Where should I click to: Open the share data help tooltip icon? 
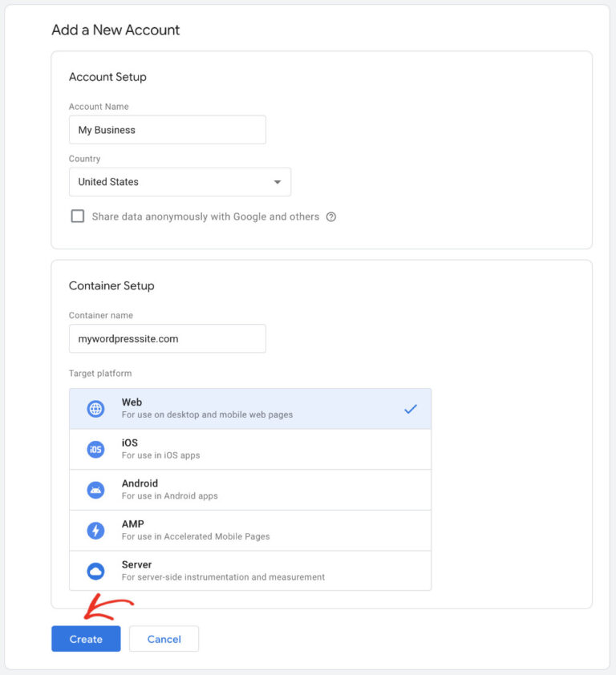tap(331, 216)
